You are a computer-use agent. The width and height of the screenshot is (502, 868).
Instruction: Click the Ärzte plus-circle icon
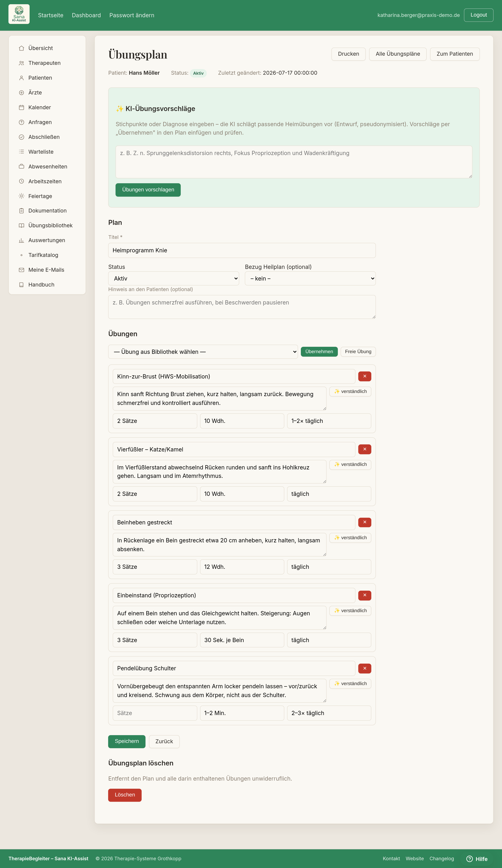21,93
